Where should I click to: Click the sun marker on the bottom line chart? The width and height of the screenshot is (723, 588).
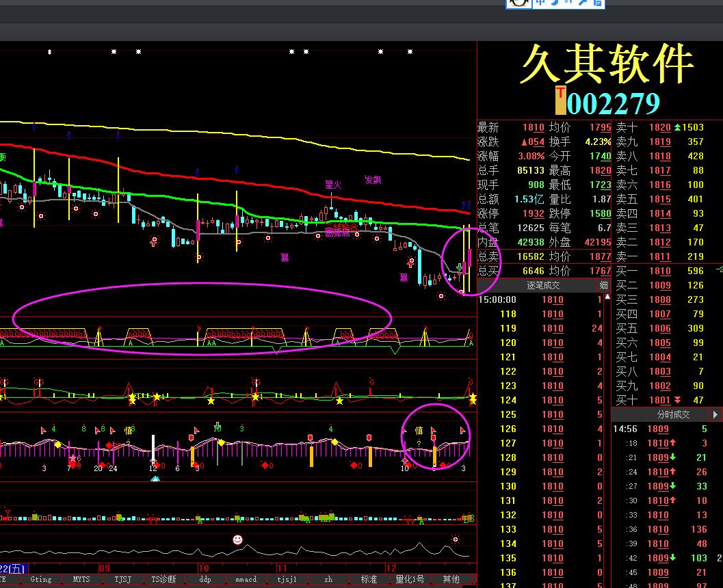pyautogui.click(x=456, y=539)
